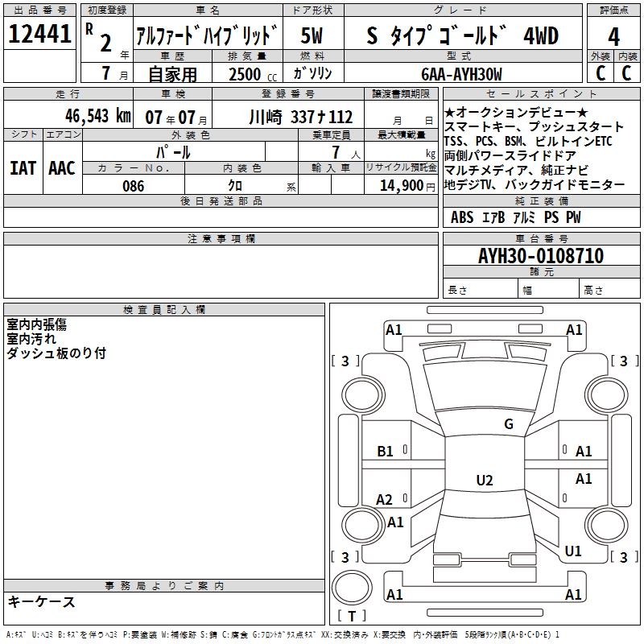Click inspector note ダッシュ板のり付
This screenshot has width=644, height=644.
pyautogui.click(x=56, y=353)
